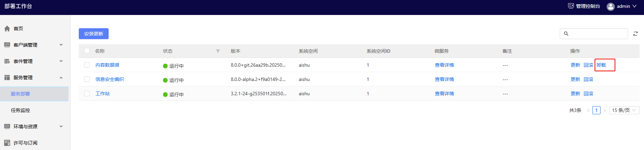This screenshot has height=150, width=644.
Task: Click 查看详情 for 工作站
Action: [444, 94]
